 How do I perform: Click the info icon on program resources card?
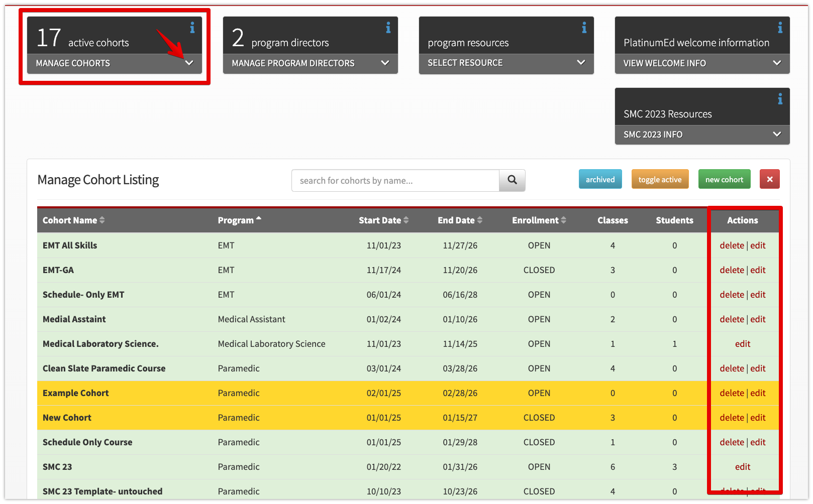[x=584, y=28]
